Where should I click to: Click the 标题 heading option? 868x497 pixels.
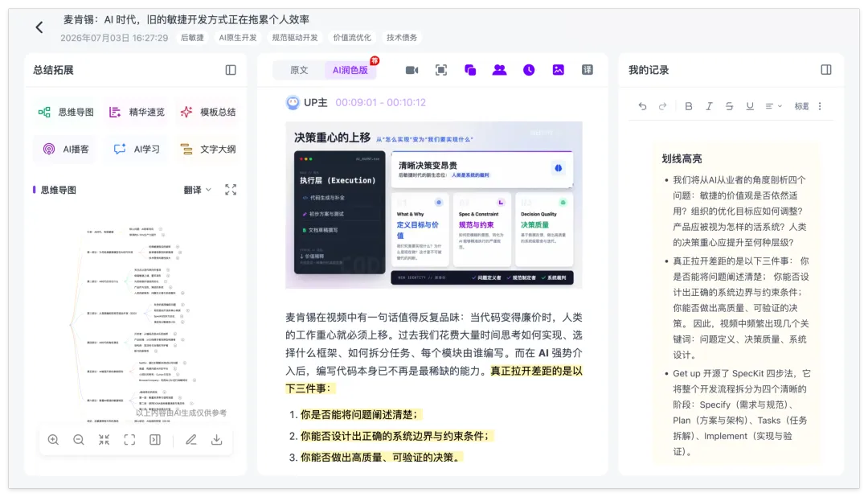pos(801,106)
